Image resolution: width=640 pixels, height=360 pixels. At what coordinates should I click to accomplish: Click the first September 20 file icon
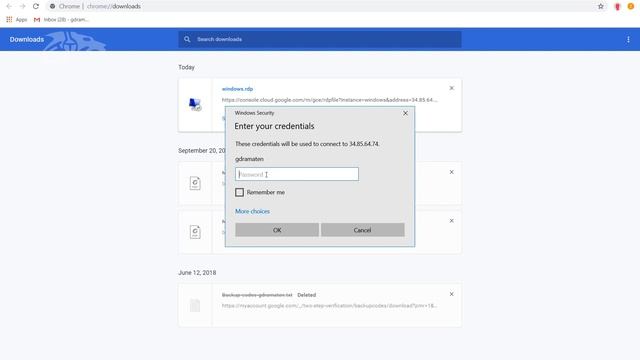[x=195, y=183]
